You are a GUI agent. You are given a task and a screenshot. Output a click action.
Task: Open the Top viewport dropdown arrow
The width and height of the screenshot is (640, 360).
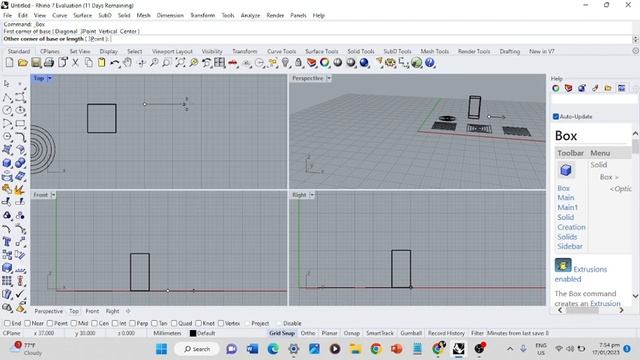50,78
